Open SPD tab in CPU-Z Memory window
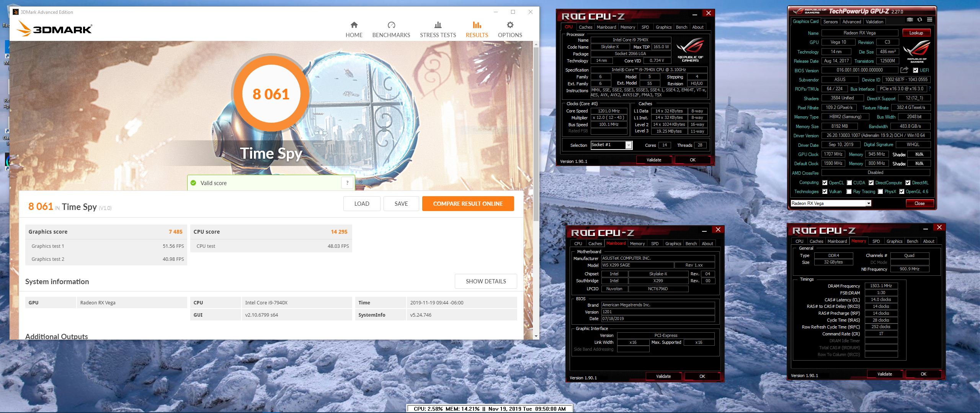 tap(876, 241)
